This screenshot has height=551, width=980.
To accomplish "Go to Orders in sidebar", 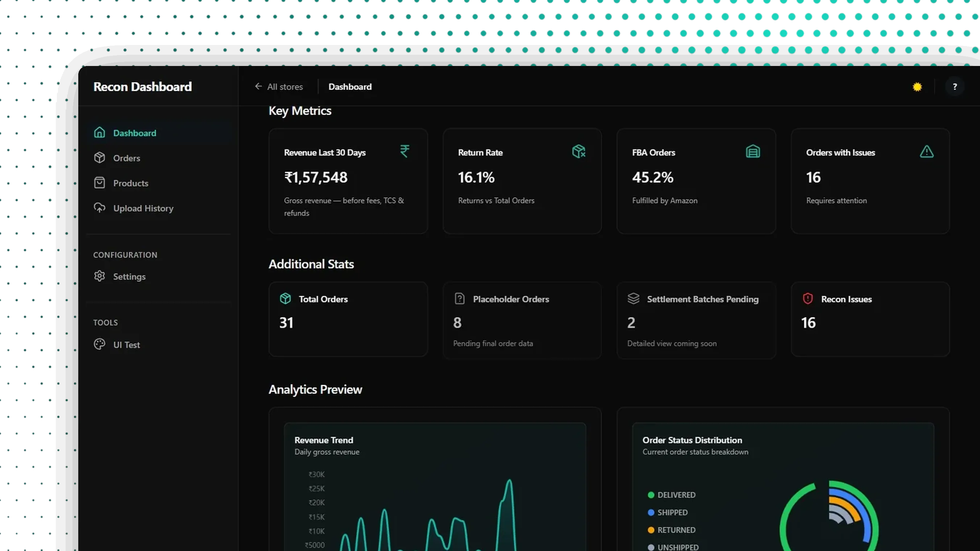I will click(x=159, y=158).
